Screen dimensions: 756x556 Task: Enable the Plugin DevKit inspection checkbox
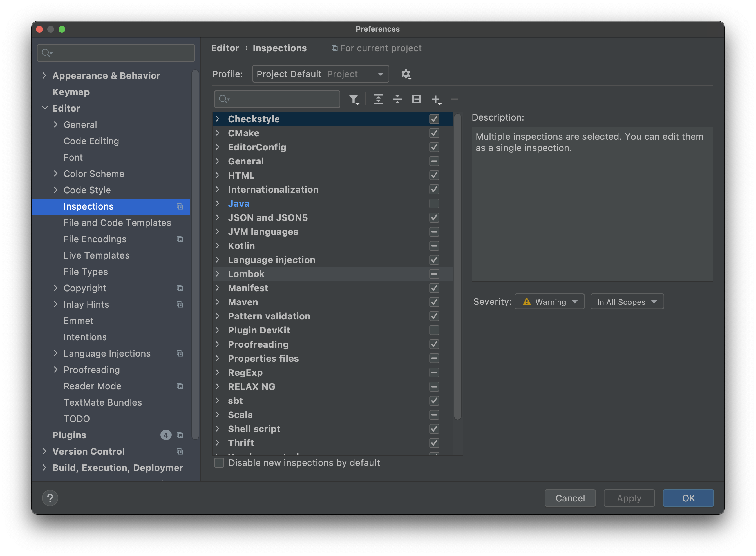[433, 330]
